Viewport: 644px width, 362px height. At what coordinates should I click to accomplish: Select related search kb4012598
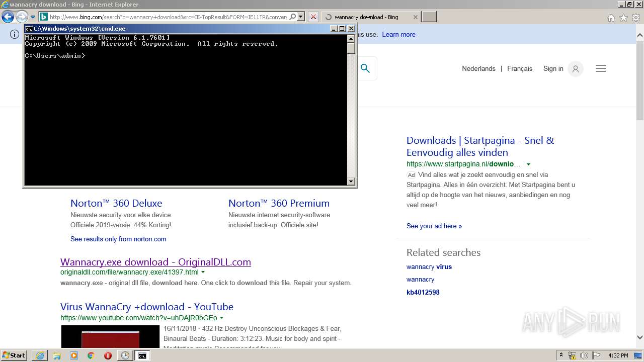click(423, 292)
